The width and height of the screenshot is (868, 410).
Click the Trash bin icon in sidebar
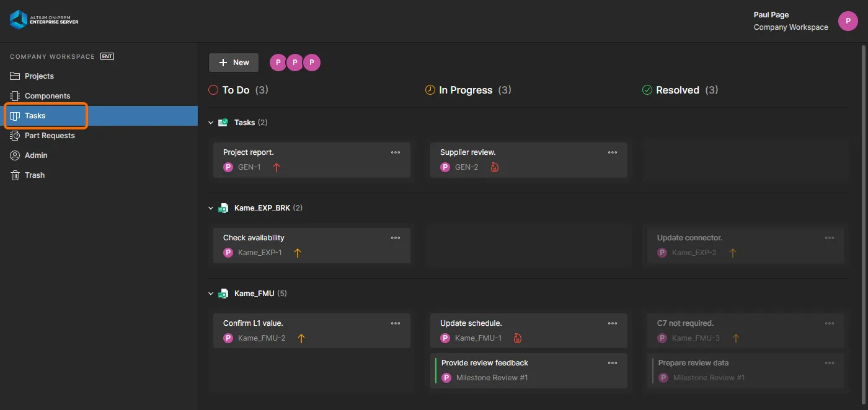point(15,175)
